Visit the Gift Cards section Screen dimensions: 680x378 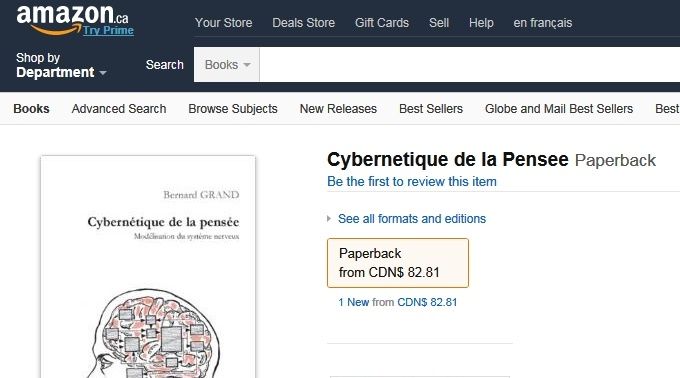click(382, 23)
